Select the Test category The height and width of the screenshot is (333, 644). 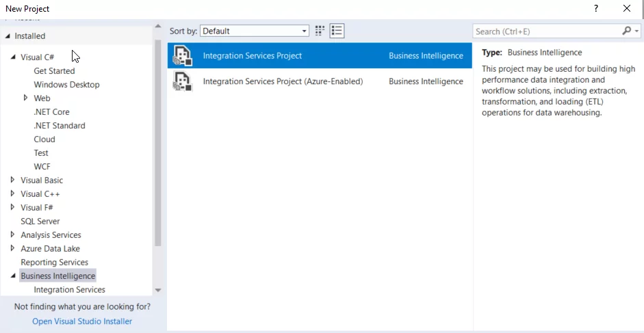[41, 152]
